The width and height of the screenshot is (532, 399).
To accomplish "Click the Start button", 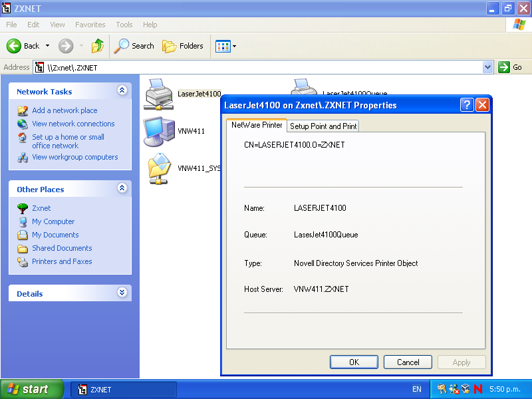I will coord(32,389).
